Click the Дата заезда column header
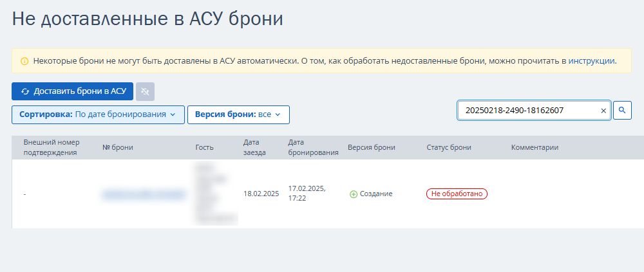644x272 pixels. (x=254, y=147)
